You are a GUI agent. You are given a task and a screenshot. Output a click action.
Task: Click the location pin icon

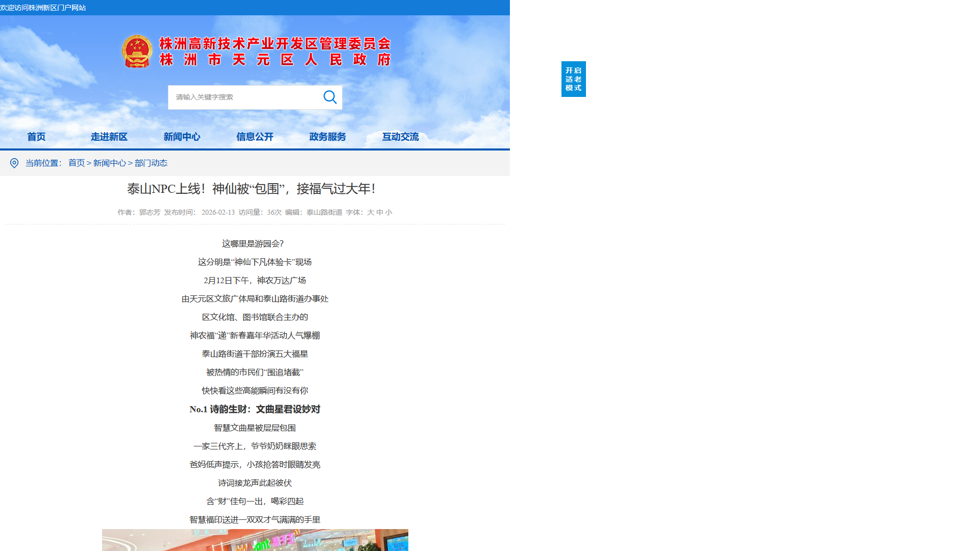coord(14,163)
